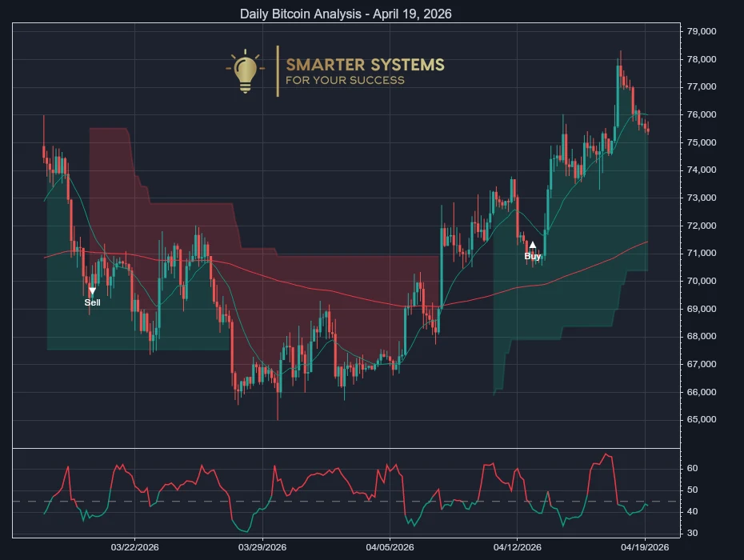Select the Sell arrow marker

[93, 290]
